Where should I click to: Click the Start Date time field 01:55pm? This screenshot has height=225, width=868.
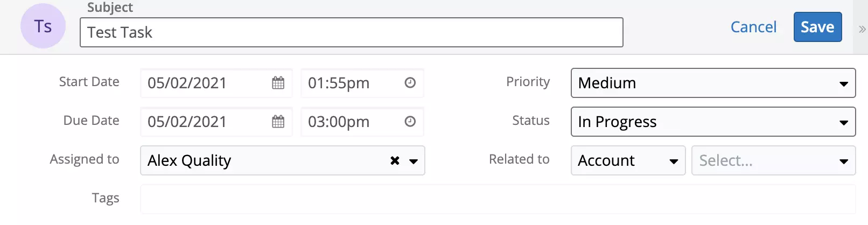(x=350, y=83)
